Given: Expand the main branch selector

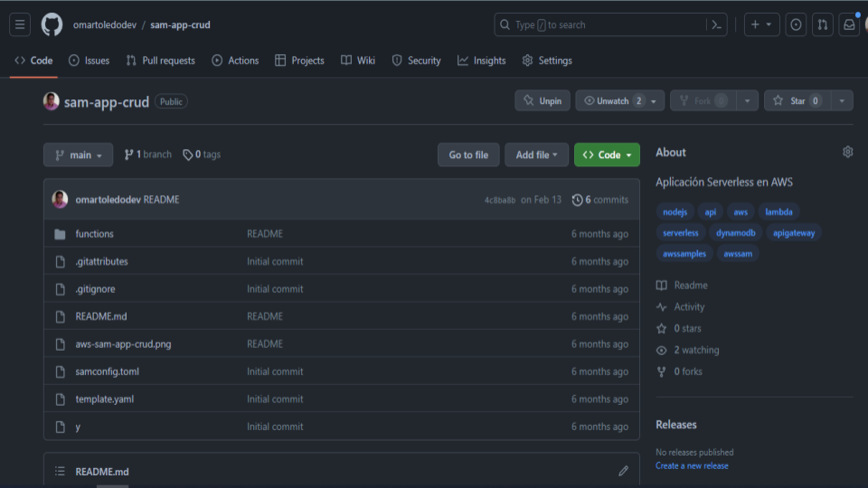Looking at the screenshot, I should [78, 155].
